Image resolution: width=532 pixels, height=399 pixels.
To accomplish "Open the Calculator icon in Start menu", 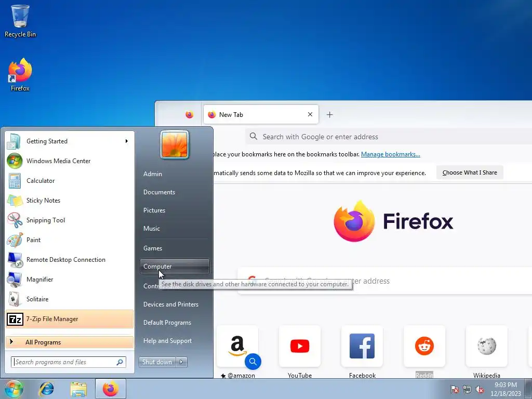I will 15,180.
